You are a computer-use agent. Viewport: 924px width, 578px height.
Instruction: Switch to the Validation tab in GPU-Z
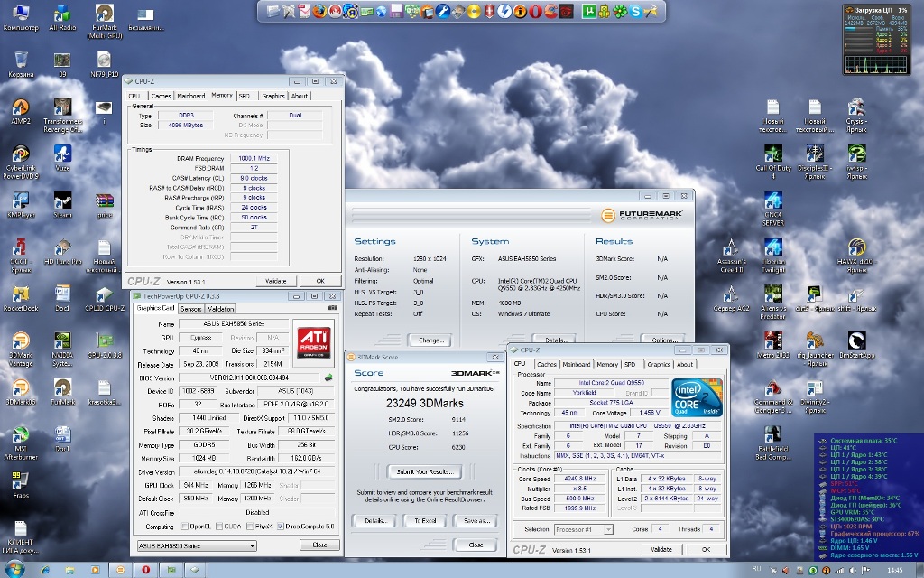pyautogui.click(x=221, y=309)
